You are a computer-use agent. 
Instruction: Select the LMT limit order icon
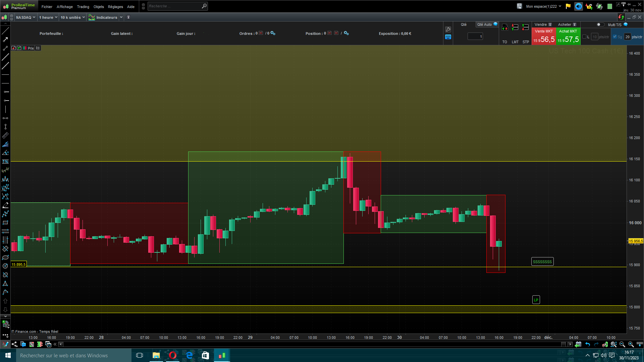tap(515, 27)
